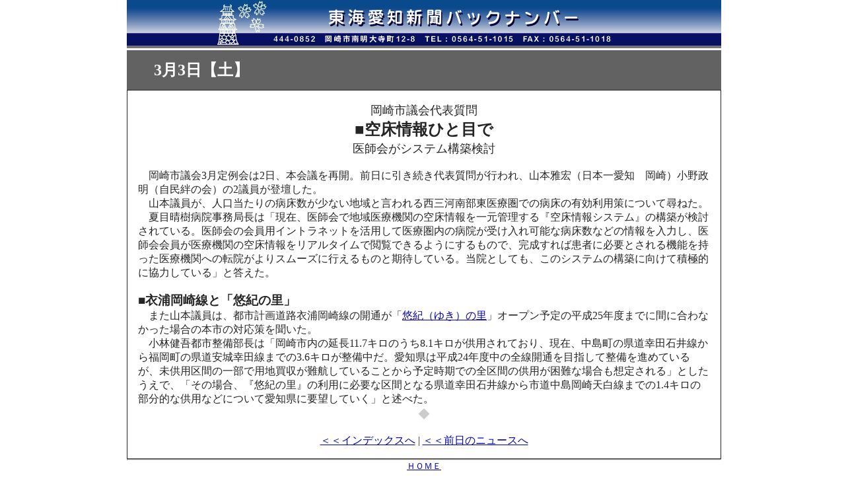Image resolution: width=848 pixels, height=504 pixels.
Task: Click the text 岡崎市議会代表質問
Action: 424,110
